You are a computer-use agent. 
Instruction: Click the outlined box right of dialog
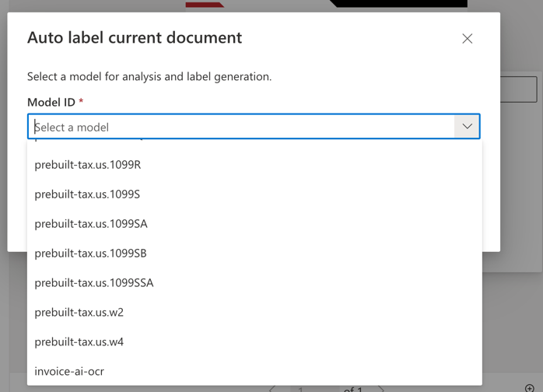click(x=518, y=89)
